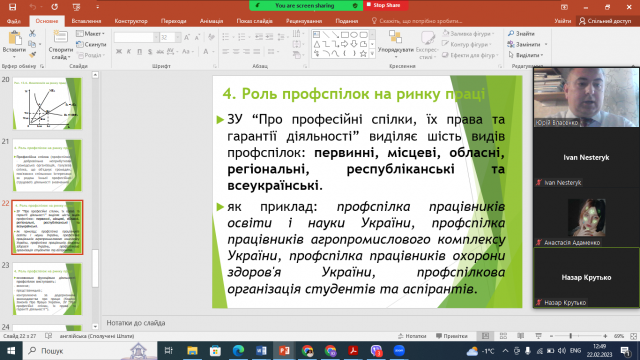Select rectangle shape in shapes gallery
The width and height of the screenshot is (640, 360).
point(345,35)
